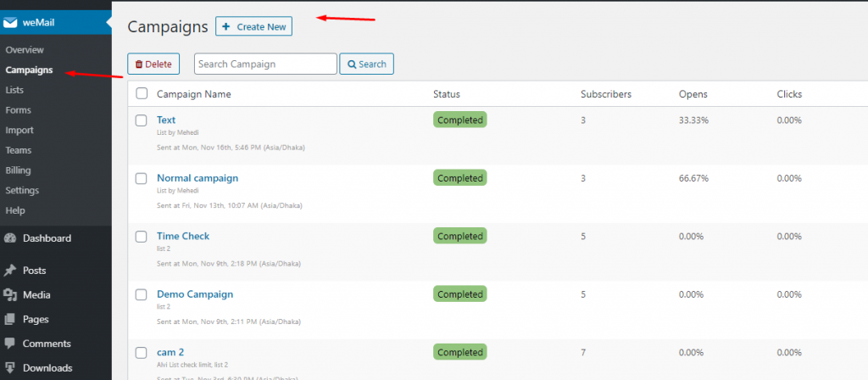
Task: Open the weMail Overview menu item
Action: tap(25, 50)
